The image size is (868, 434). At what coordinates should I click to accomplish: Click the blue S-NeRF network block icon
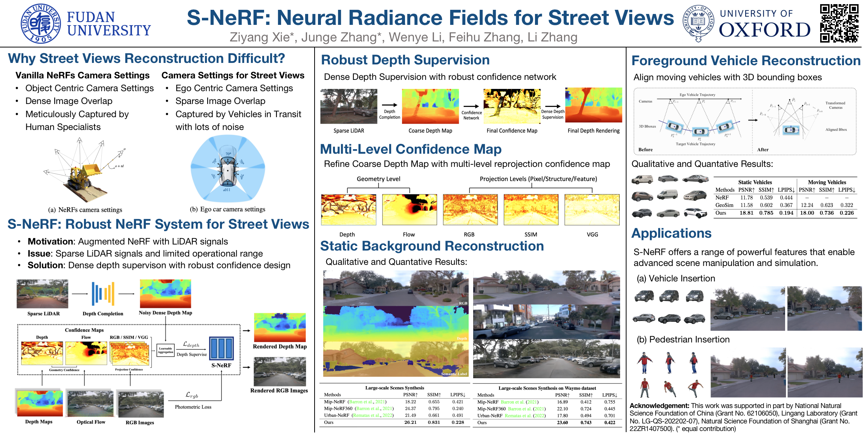pos(221,348)
